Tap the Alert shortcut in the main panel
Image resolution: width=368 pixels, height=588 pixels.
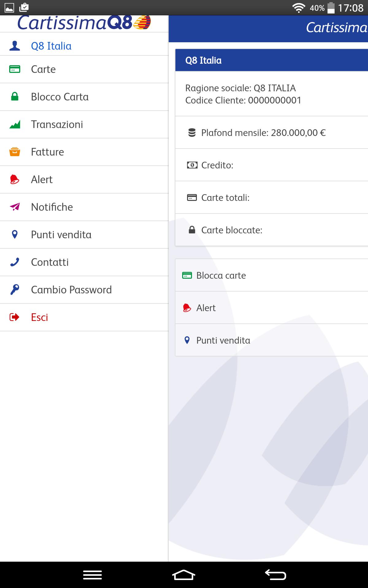click(271, 308)
